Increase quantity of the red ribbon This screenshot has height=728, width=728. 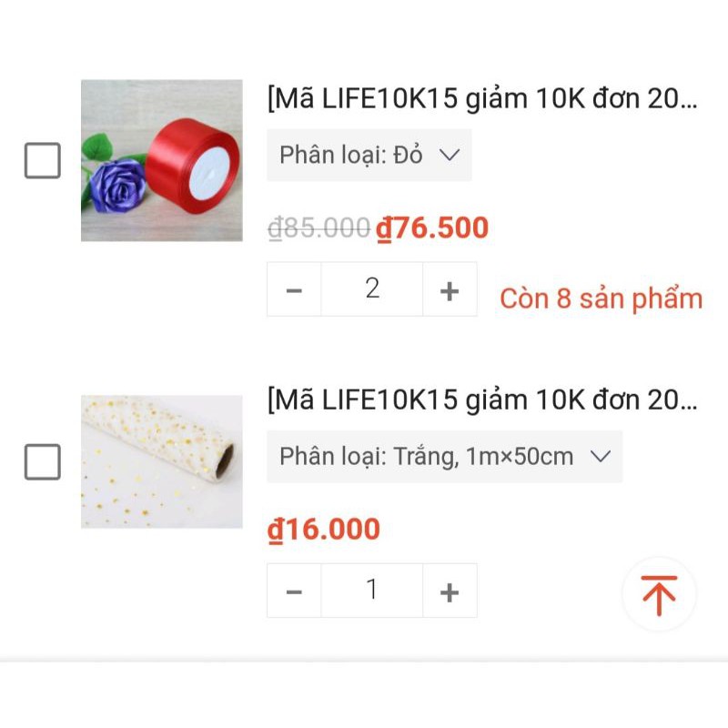[x=450, y=290]
